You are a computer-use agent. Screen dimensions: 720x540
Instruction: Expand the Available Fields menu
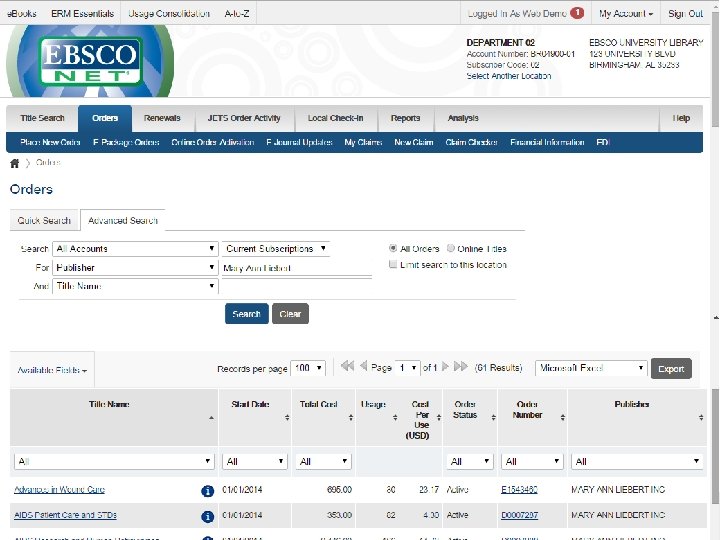tap(52, 370)
